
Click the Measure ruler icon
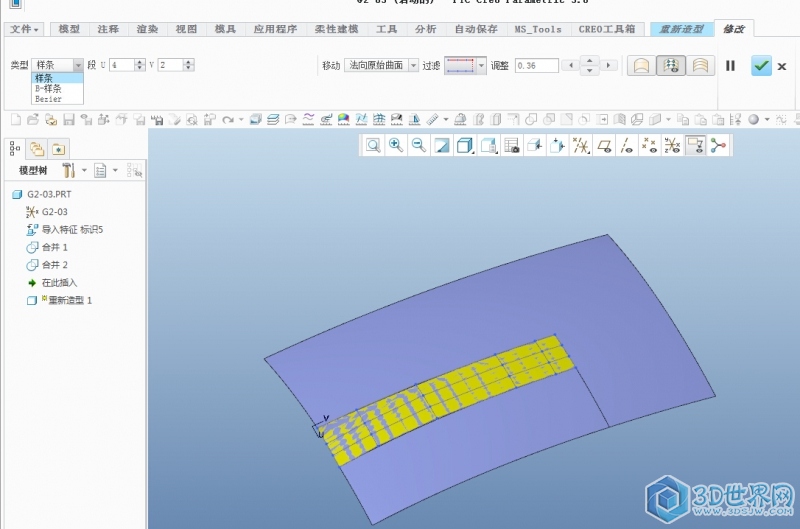(x=432, y=119)
